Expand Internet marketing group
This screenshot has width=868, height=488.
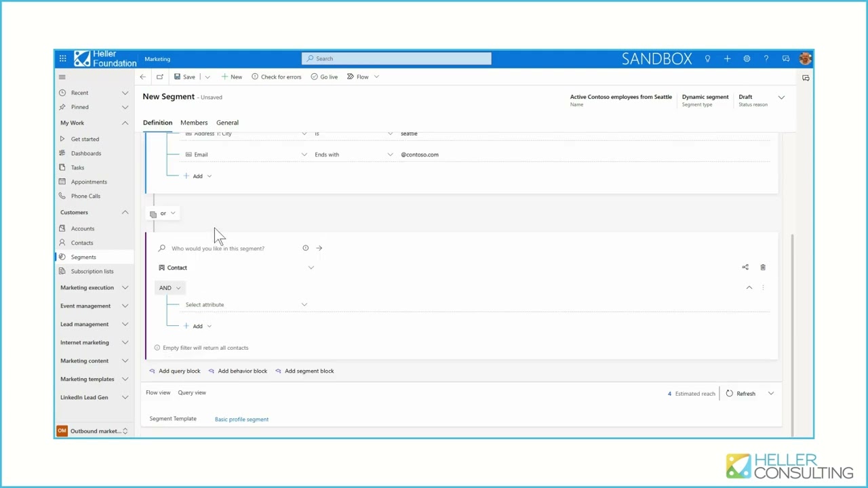point(125,342)
